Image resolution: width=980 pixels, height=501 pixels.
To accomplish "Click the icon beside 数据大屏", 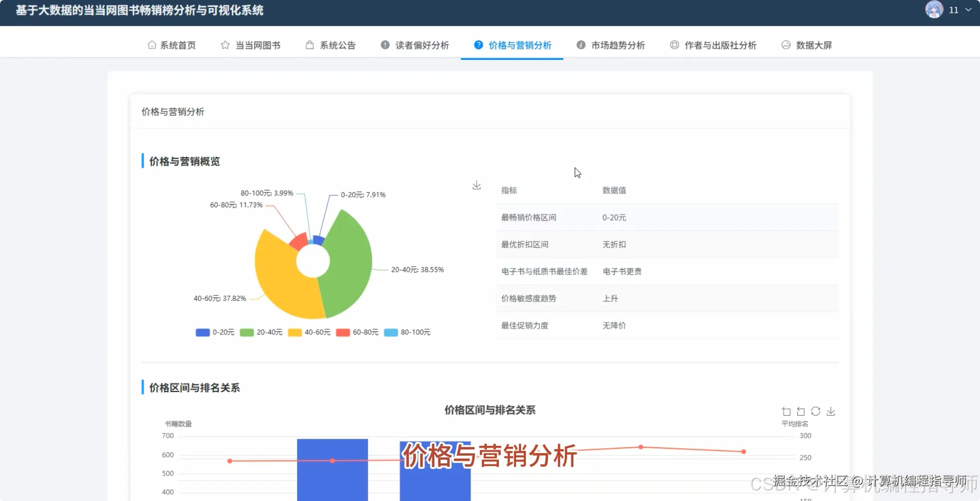I will tap(786, 45).
